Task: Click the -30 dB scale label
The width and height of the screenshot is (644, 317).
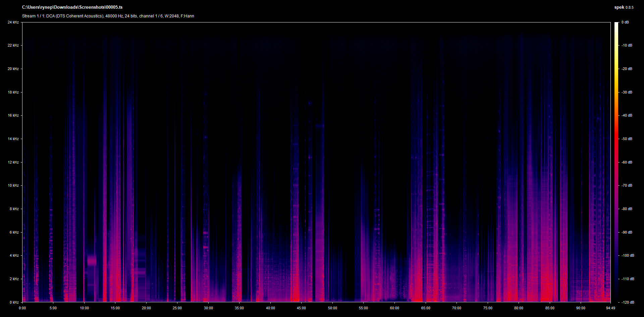Action: [627, 92]
